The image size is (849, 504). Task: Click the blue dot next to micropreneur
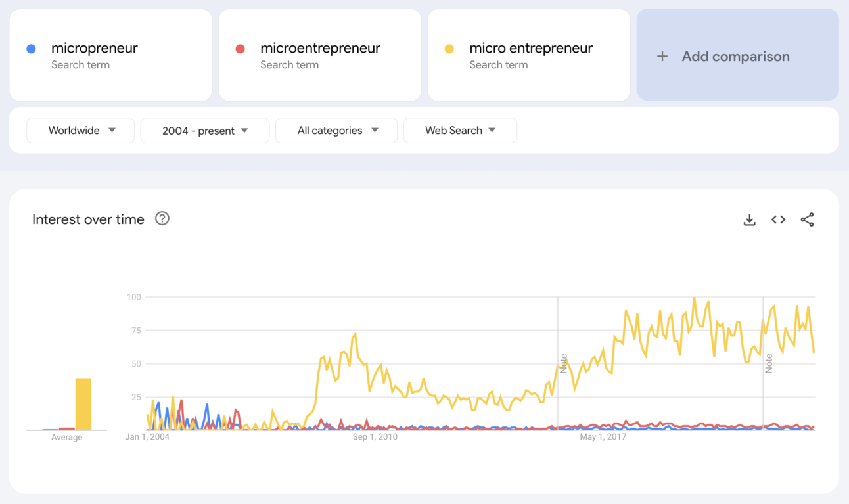coord(31,49)
